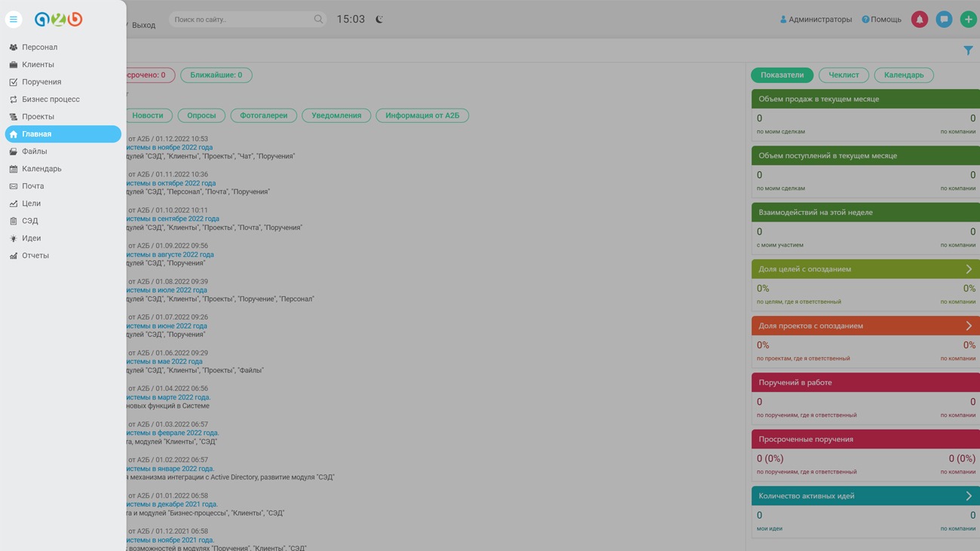The width and height of the screenshot is (980, 551).
Task: Switch to the Чеклист tab
Action: (844, 75)
